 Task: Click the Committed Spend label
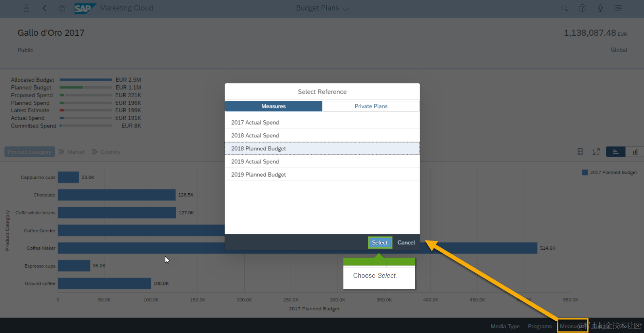click(34, 126)
